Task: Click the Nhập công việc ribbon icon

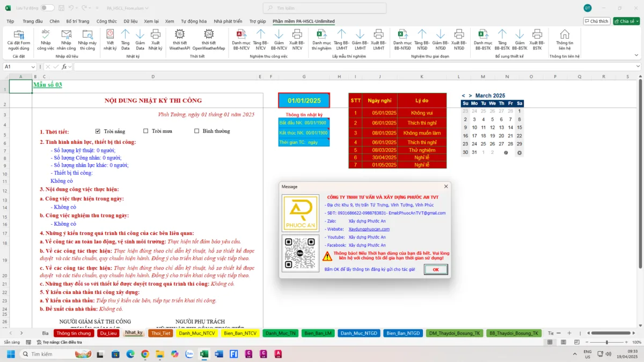Action: pos(46,40)
